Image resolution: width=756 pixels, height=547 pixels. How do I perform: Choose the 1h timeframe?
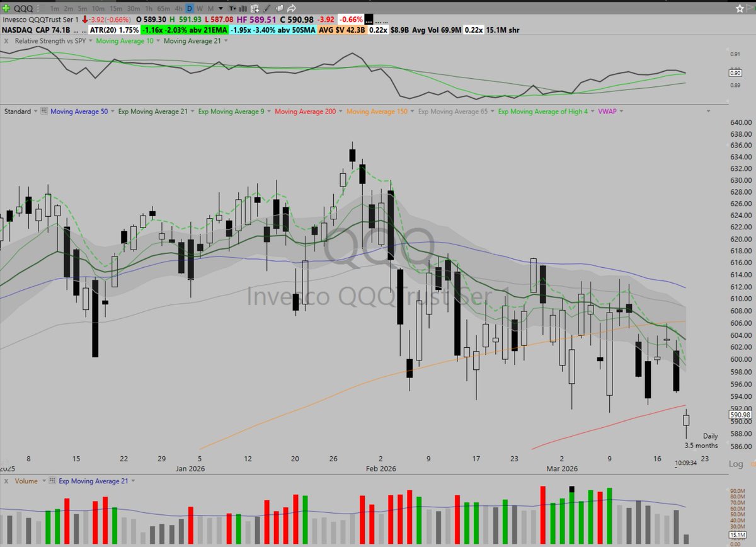[x=149, y=8]
